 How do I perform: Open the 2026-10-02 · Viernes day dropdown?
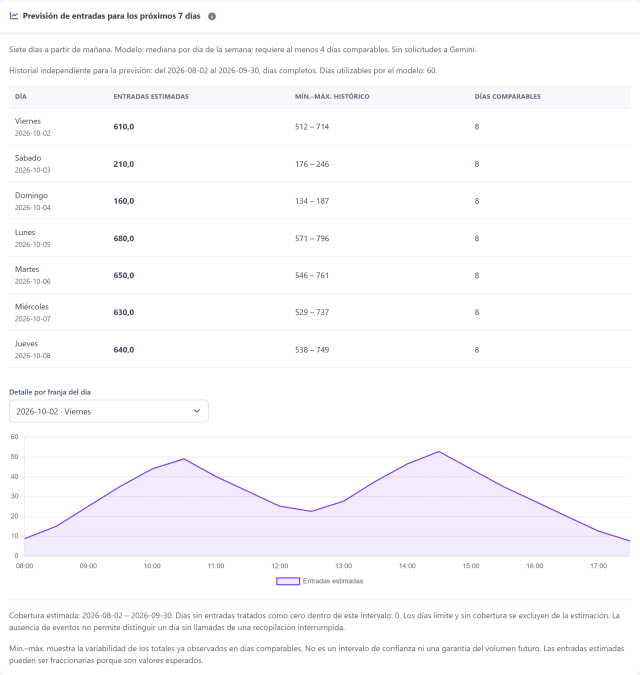pos(109,411)
